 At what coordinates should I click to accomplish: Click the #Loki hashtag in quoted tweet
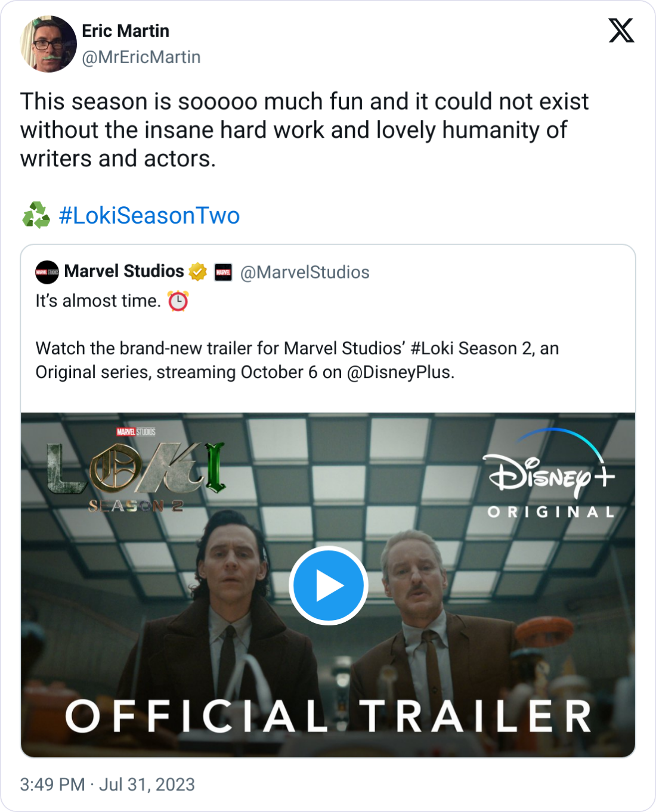coord(432,348)
